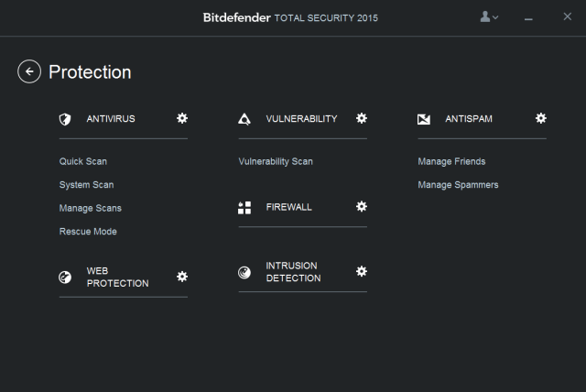Open Firewall settings gear
586x392 pixels.
(362, 206)
